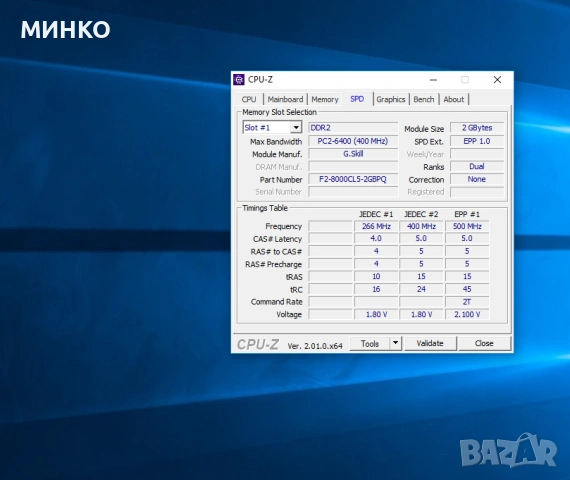Click the Part Number field F2-8000CL5-2GBPQ
The height and width of the screenshot is (480, 570).
[x=353, y=179]
